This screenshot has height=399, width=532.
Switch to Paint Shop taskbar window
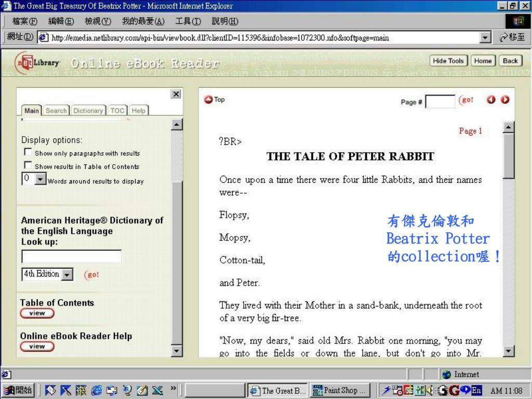pyautogui.click(x=340, y=391)
